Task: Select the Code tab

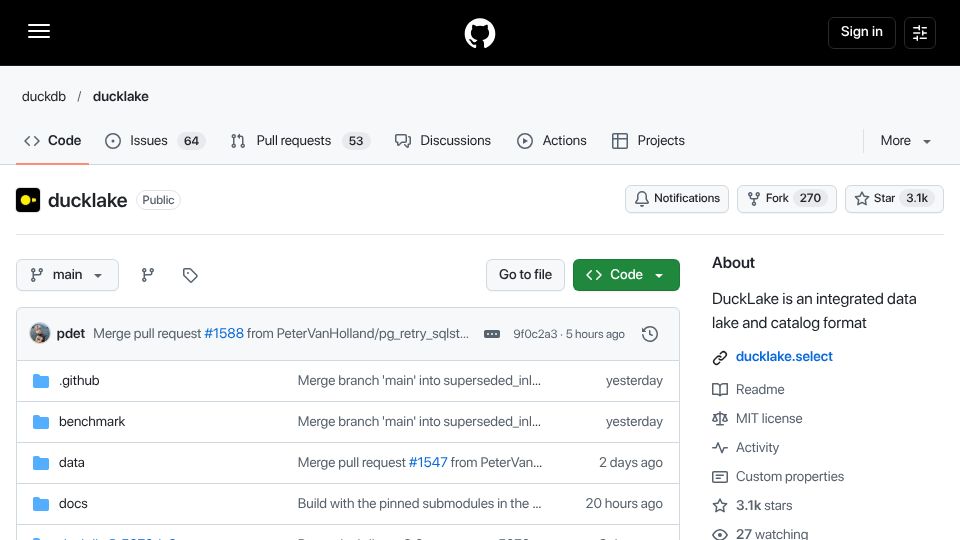Action: (x=53, y=141)
